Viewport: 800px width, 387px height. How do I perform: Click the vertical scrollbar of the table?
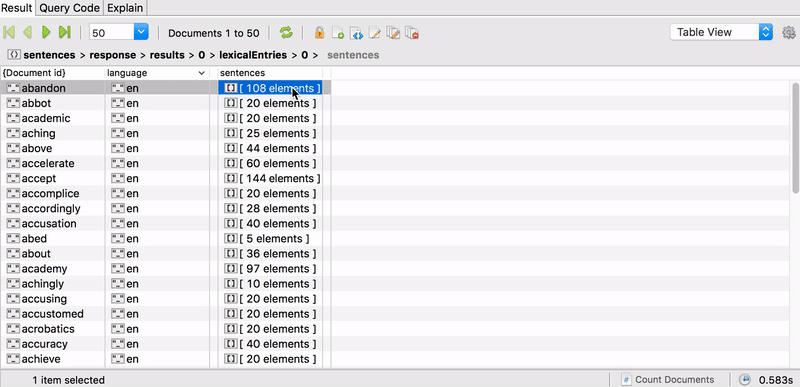coord(795,138)
